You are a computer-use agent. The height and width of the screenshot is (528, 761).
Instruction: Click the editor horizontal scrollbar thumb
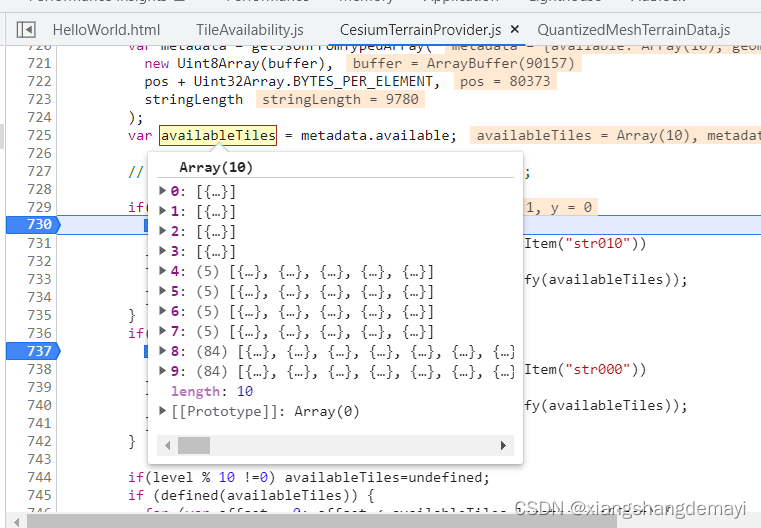tap(321, 521)
